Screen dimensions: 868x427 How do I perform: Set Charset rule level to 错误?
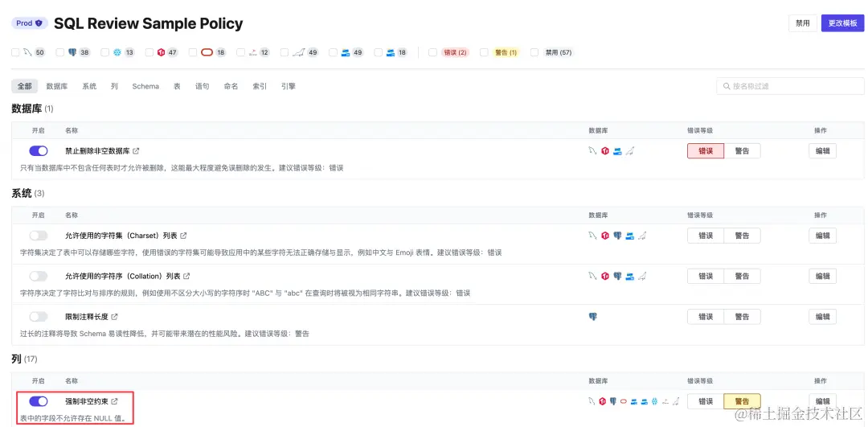(x=706, y=236)
